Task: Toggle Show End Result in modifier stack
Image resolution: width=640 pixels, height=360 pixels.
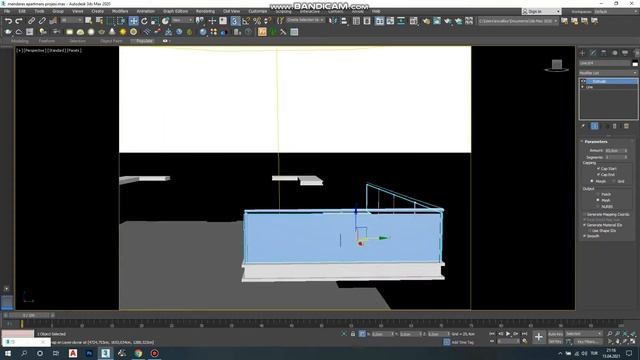Action: (x=595, y=126)
